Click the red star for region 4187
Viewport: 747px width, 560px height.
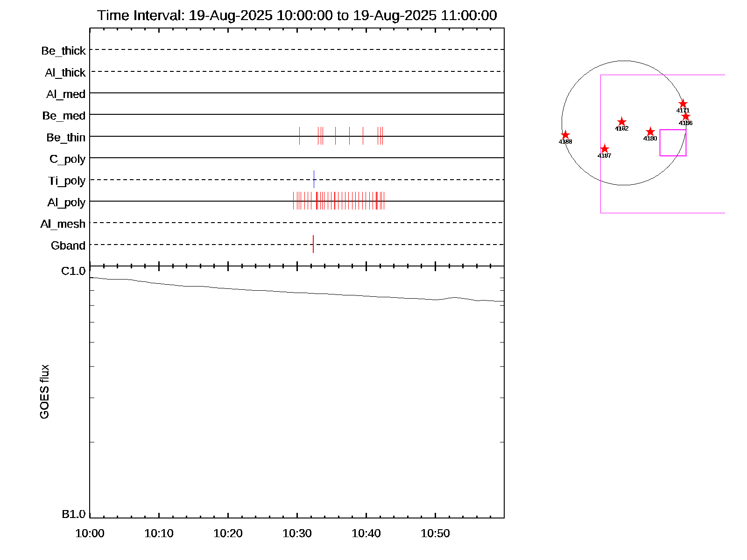(x=604, y=149)
